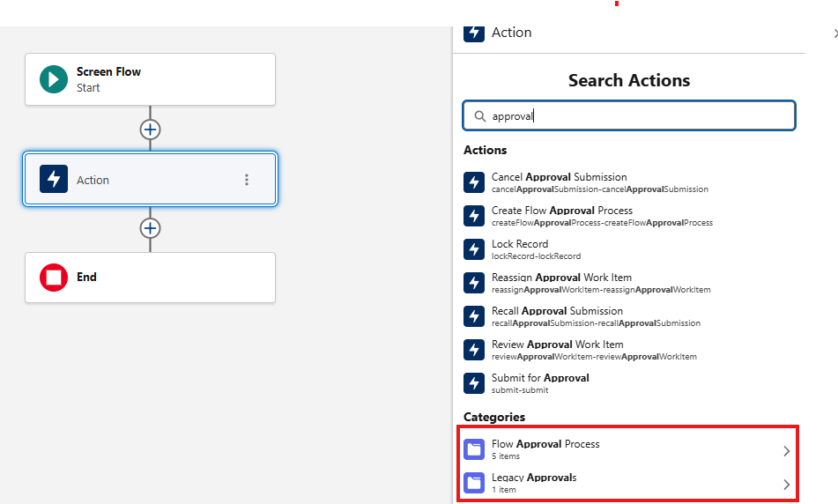The width and height of the screenshot is (838, 504).
Task: Click the Action label on canvas card
Action: click(x=93, y=180)
